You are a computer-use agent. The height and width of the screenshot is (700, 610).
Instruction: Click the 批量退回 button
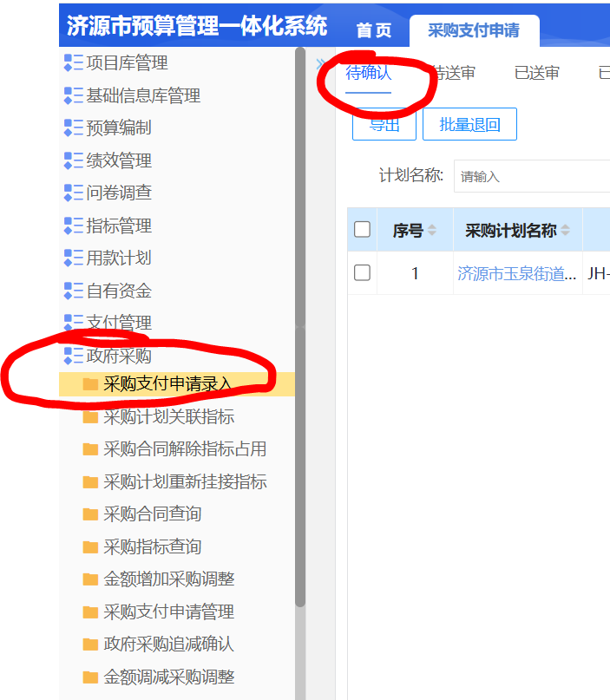pyautogui.click(x=469, y=124)
